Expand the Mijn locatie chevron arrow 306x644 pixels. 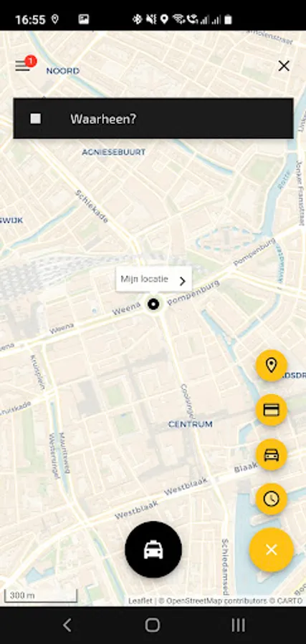(183, 281)
